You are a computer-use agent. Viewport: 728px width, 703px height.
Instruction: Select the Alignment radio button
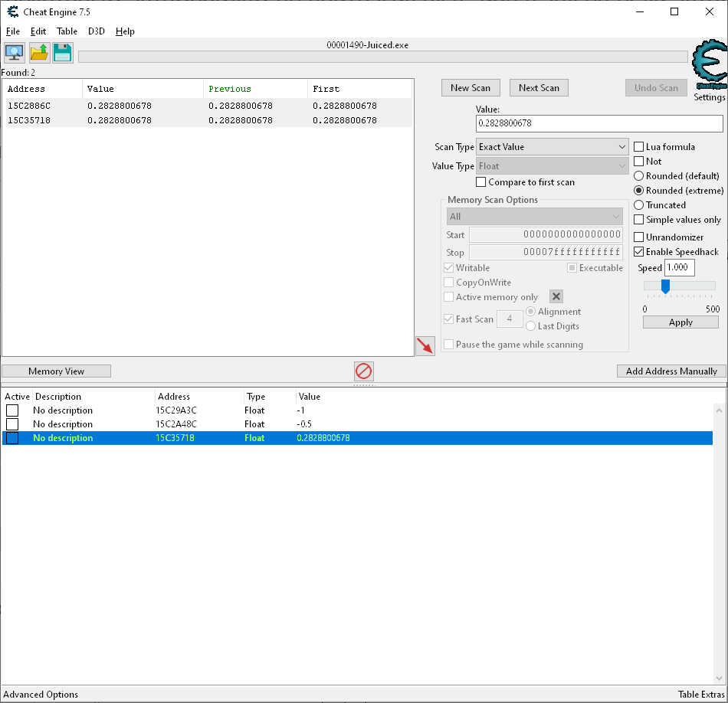(531, 312)
